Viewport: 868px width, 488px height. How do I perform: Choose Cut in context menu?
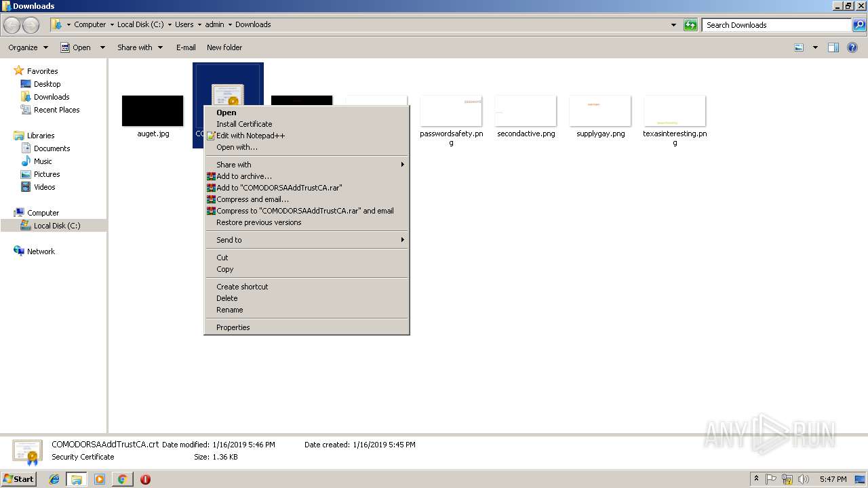307,258
